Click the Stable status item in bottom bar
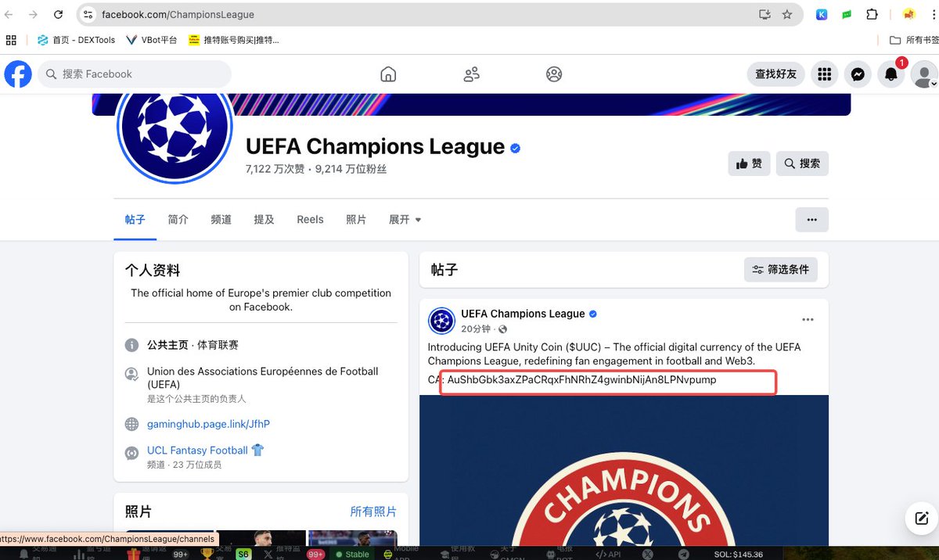The height and width of the screenshot is (560, 939). [x=351, y=554]
